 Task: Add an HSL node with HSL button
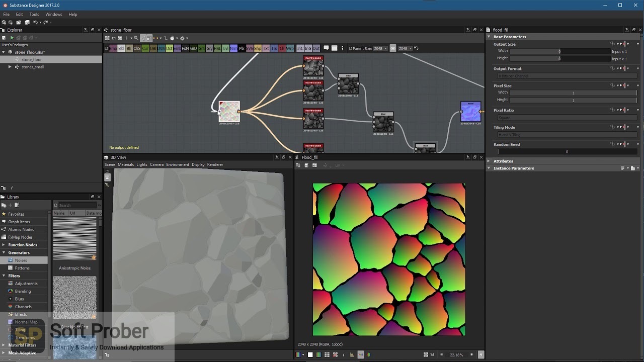(x=217, y=48)
